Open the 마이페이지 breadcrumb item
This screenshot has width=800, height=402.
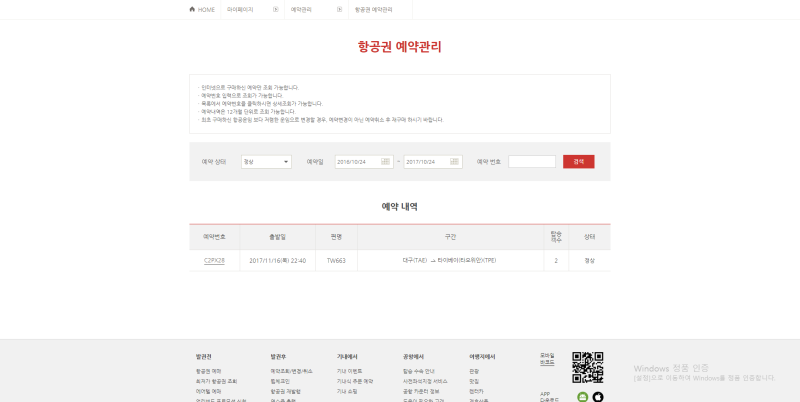(x=240, y=10)
